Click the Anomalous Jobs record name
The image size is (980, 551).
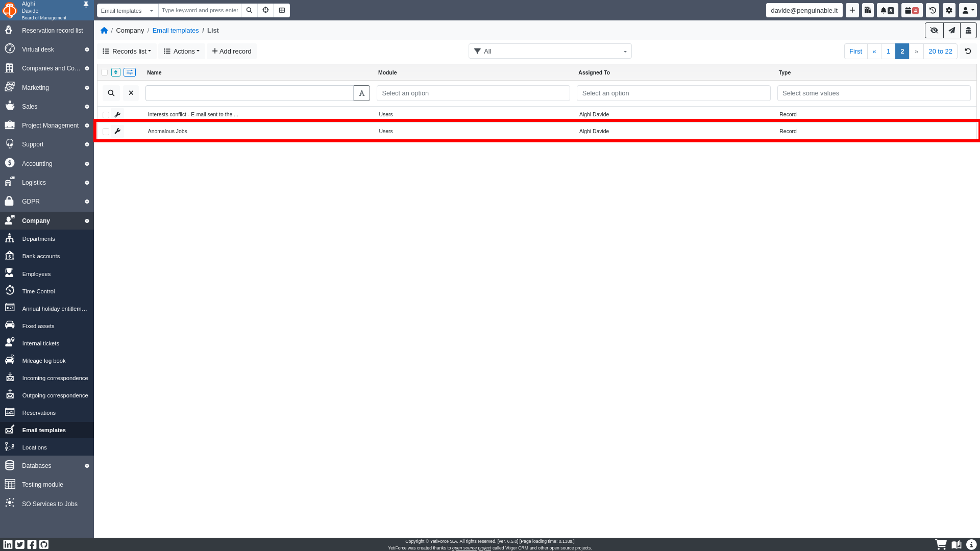tap(167, 131)
